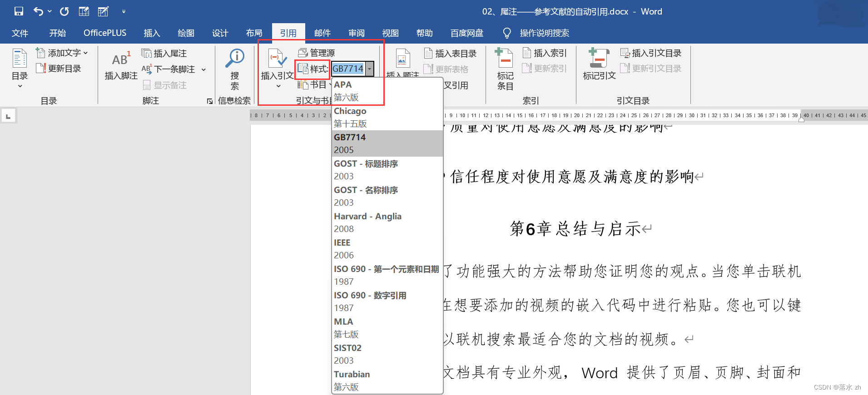This screenshot has width=868, height=395.
Task: Pick Harvard - Anglia 2008 style
Action: click(x=387, y=222)
